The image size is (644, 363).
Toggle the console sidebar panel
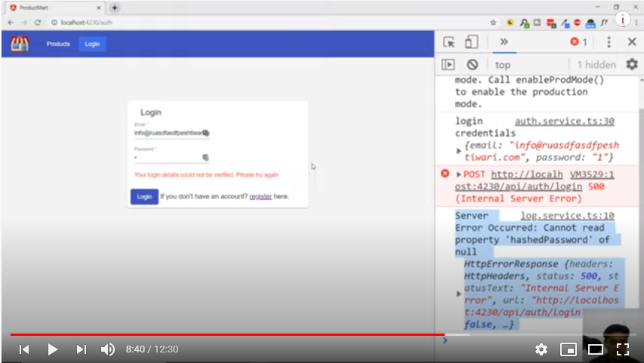tap(448, 65)
